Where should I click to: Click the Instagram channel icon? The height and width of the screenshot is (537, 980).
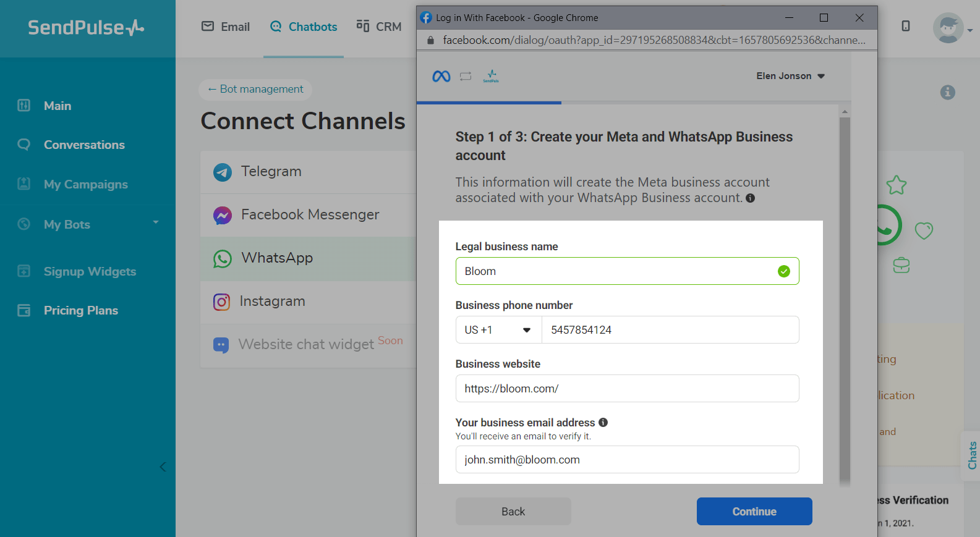coord(221,302)
